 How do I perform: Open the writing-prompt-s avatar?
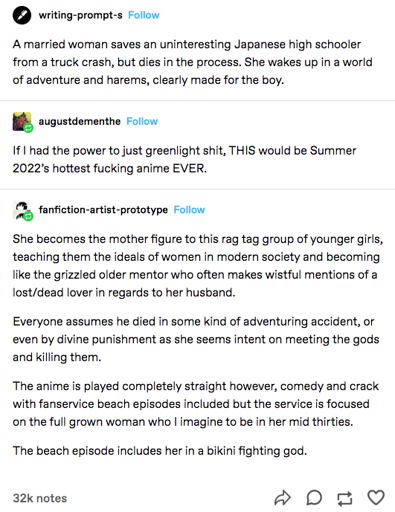tap(22, 15)
